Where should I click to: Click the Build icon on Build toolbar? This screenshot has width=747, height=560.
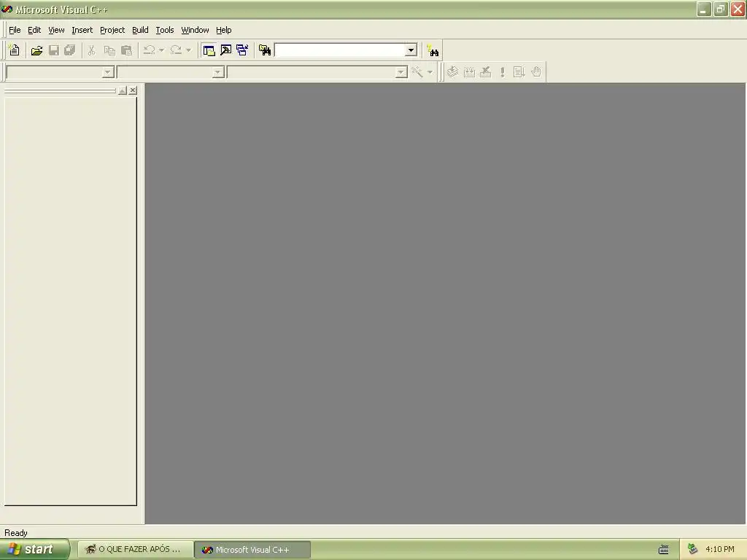[469, 72]
